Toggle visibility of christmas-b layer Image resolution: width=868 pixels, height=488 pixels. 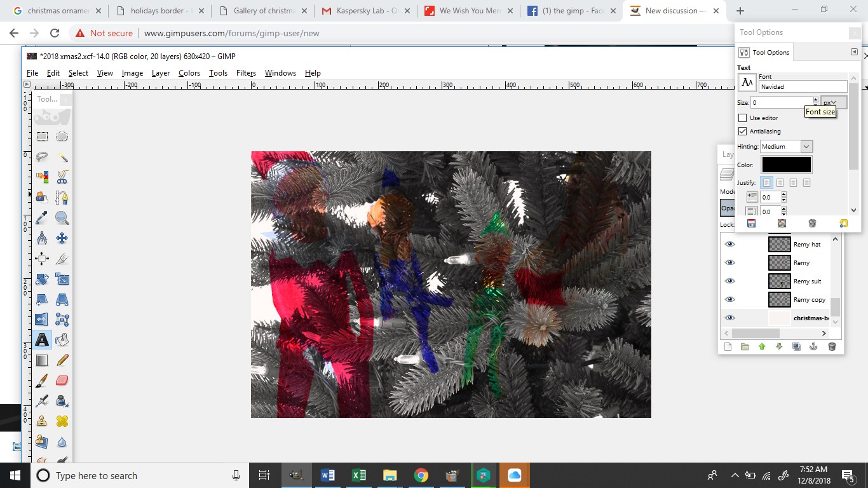(729, 318)
